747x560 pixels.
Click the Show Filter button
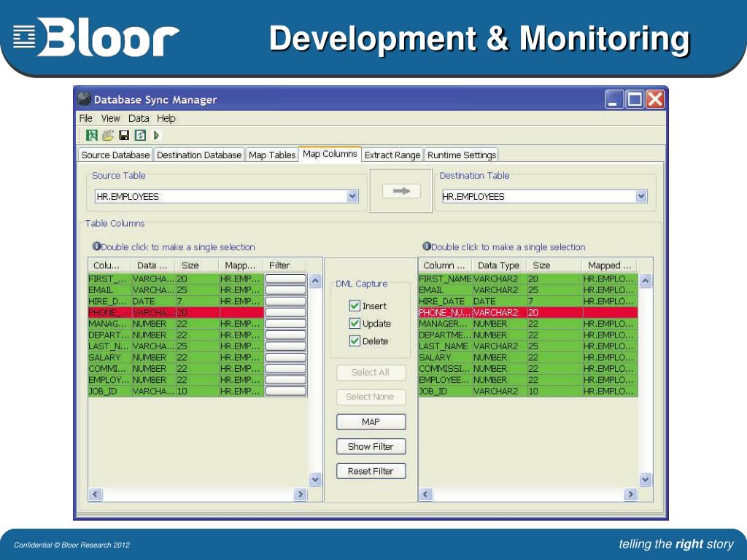coord(371,447)
